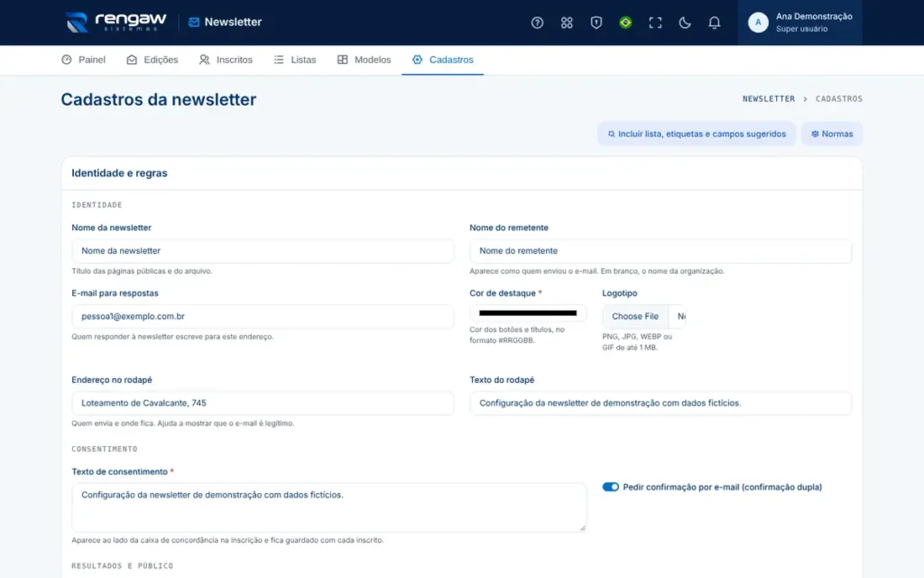Switch to dark mode moon icon
Image resolution: width=924 pixels, height=578 pixels.
pyautogui.click(x=684, y=23)
